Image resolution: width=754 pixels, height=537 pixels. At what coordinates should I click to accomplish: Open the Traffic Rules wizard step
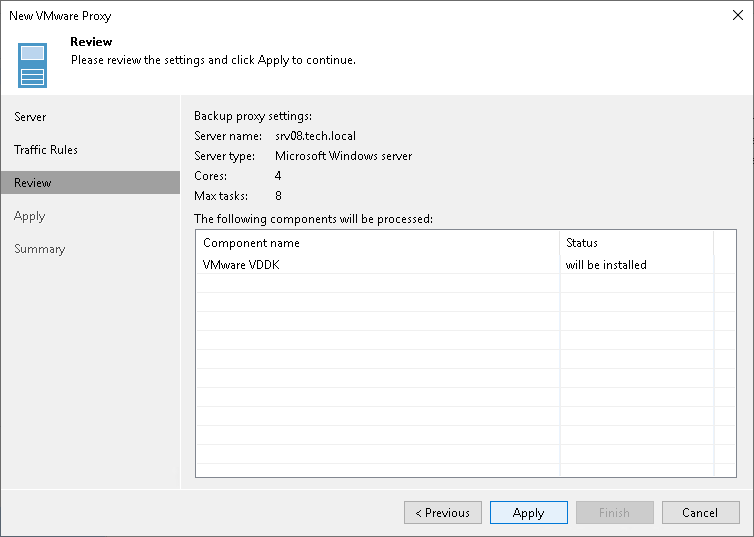(x=46, y=150)
